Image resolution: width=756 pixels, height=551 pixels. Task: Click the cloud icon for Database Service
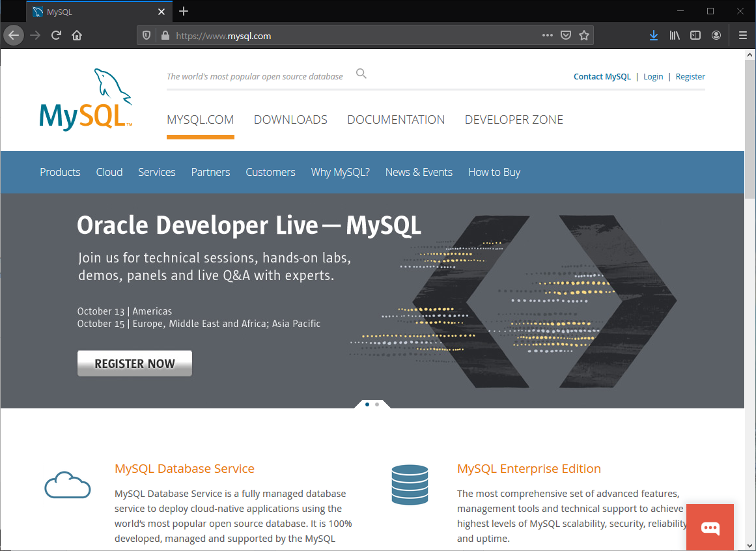(x=68, y=485)
